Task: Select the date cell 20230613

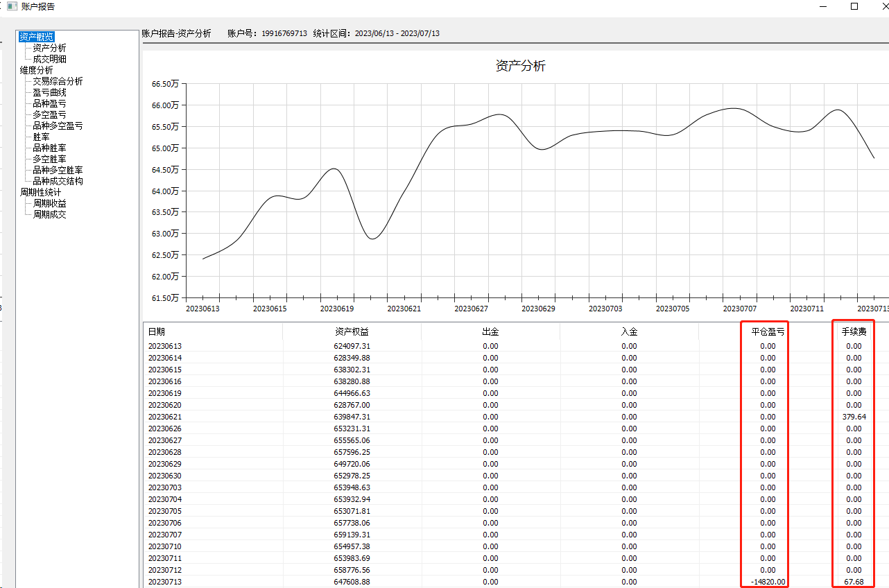Action: point(164,346)
